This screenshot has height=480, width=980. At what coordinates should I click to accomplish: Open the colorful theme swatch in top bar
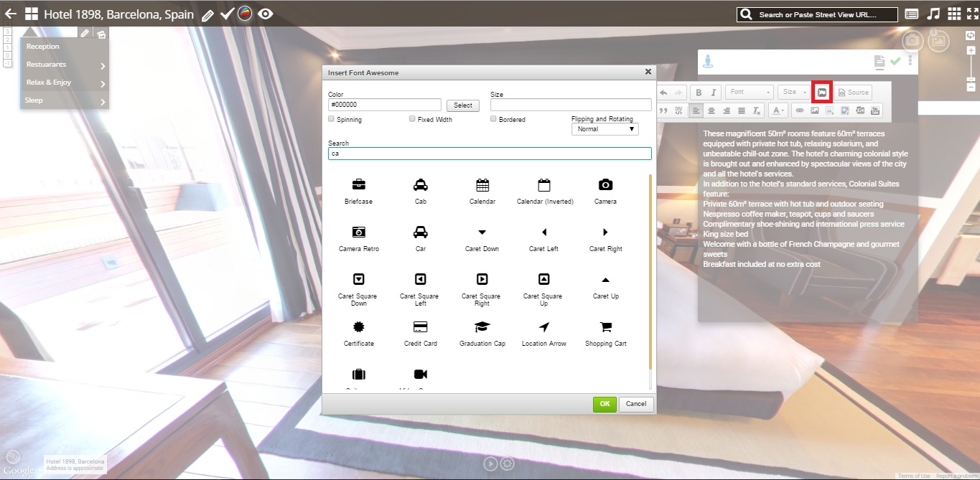tap(246, 14)
